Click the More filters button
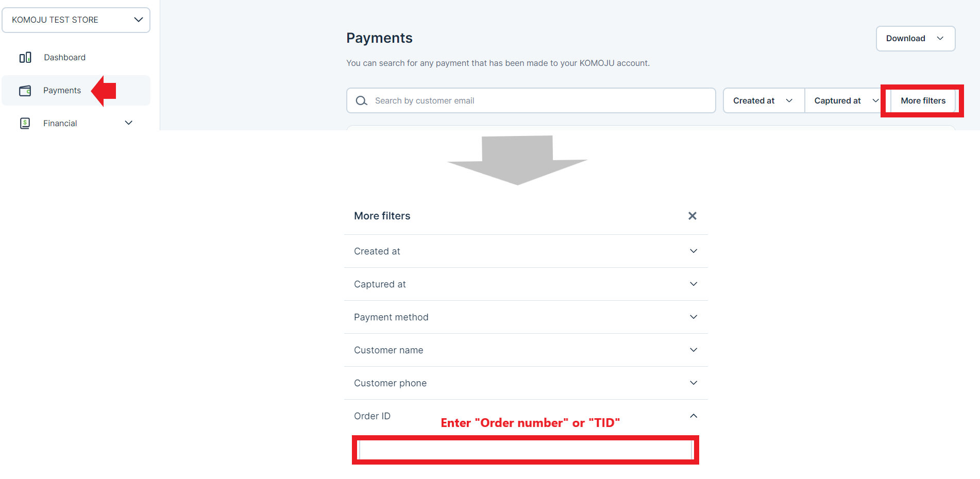The width and height of the screenshot is (980, 479). 922,101
